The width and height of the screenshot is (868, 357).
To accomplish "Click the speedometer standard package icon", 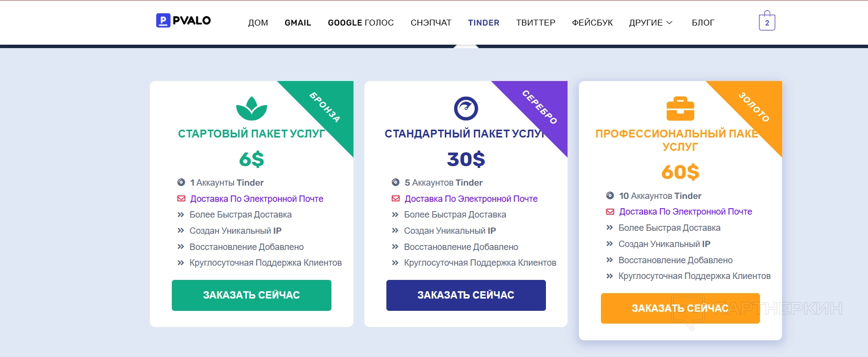I will 466,109.
